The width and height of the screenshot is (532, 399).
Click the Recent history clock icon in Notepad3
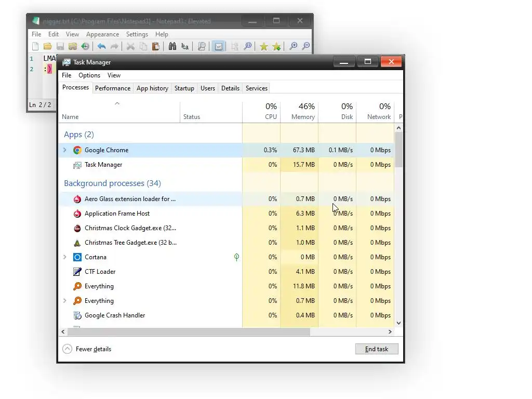tap(85, 46)
